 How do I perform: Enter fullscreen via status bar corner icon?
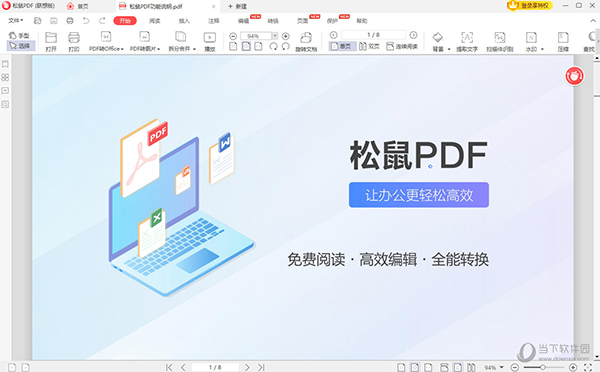(588, 367)
